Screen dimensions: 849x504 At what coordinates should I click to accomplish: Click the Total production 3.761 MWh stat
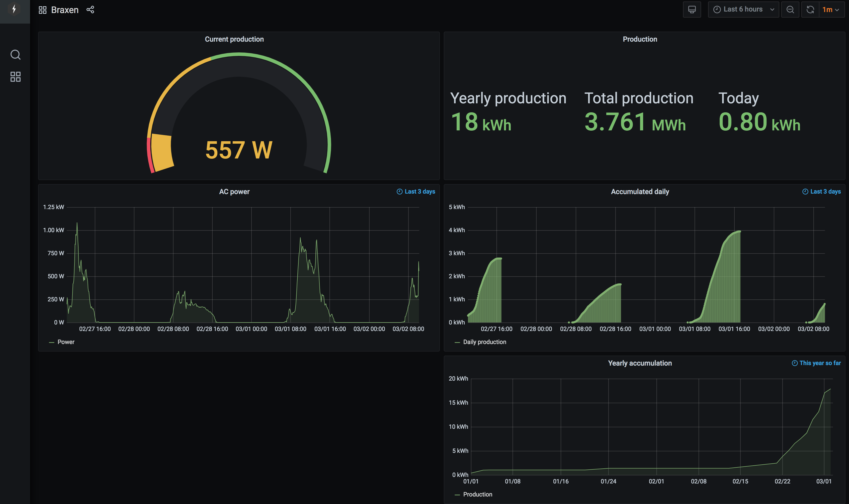635,121
